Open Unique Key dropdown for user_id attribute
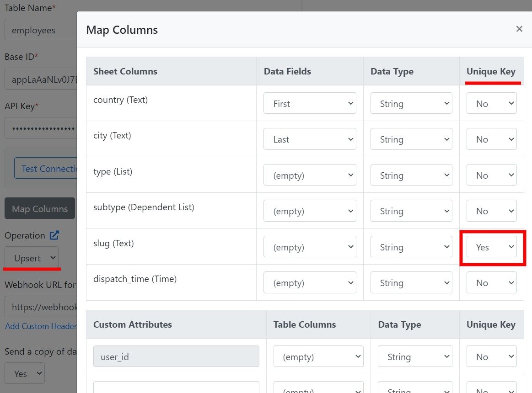The width and height of the screenshot is (532, 393). coord(492,356)
